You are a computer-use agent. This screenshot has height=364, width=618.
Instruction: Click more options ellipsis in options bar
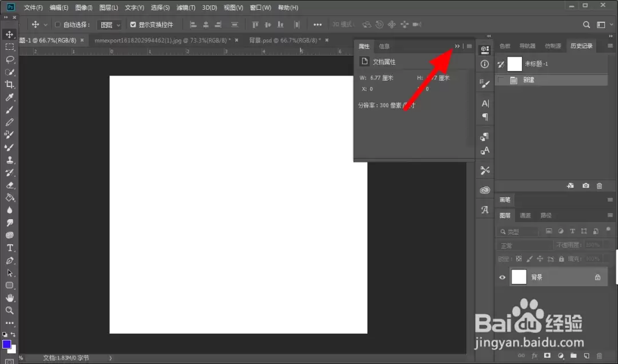point(317,25)
